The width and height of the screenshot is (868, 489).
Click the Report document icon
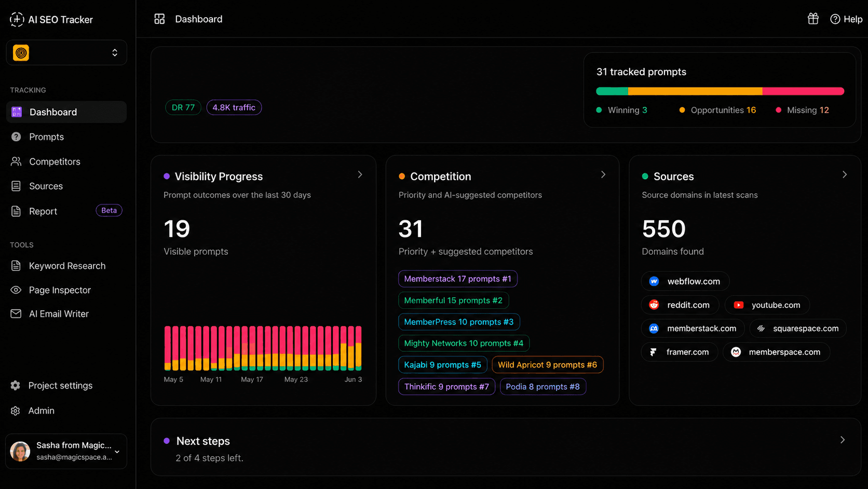click(16, 211)
